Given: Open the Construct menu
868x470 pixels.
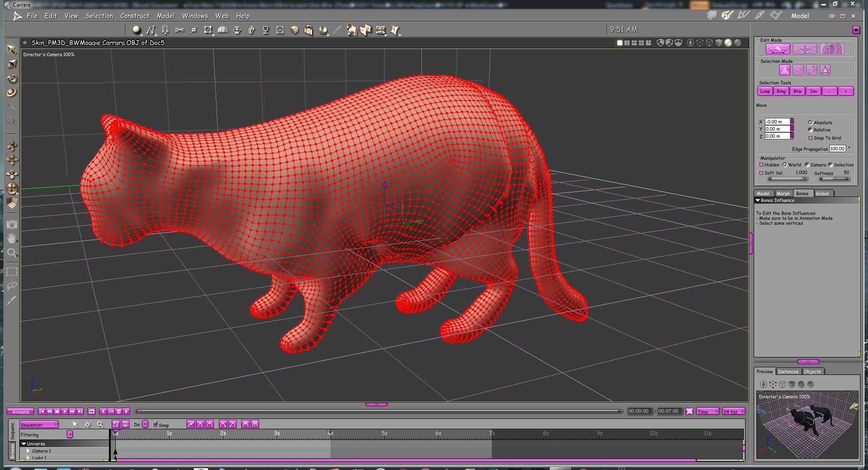Looking at the screenshot, I should tap(135, 16).
